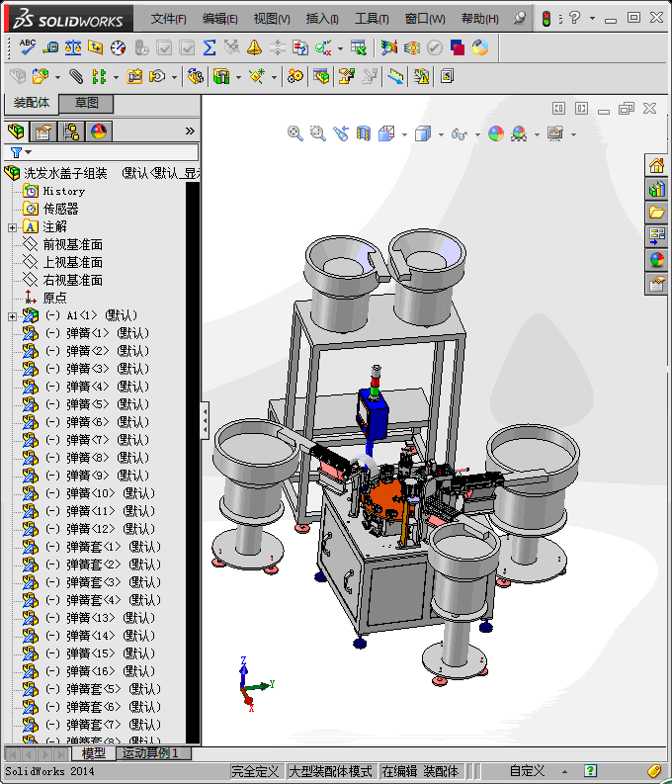Screen dimensions: 672x784
Task: Open the 工具(T) menu
Action: point(372,19)
